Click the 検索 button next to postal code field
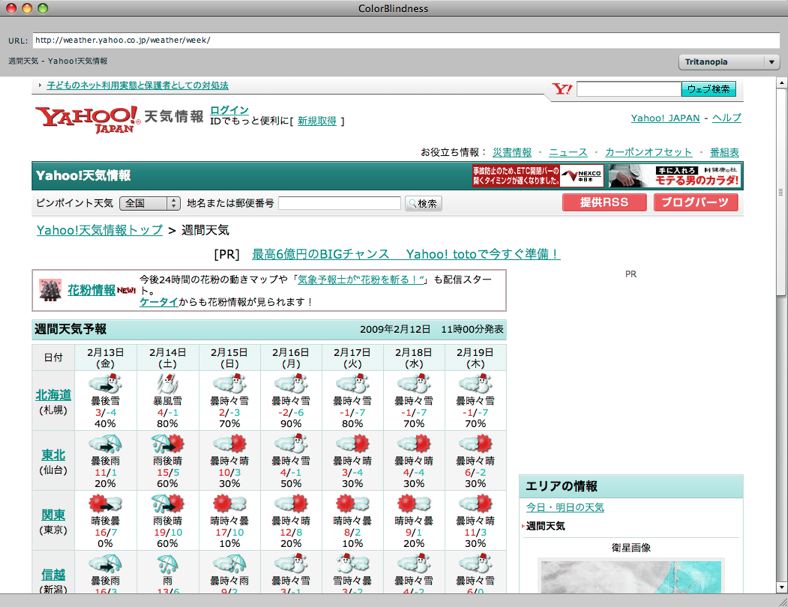Viewport: 788px width, 607px height. tap(423, 204)
